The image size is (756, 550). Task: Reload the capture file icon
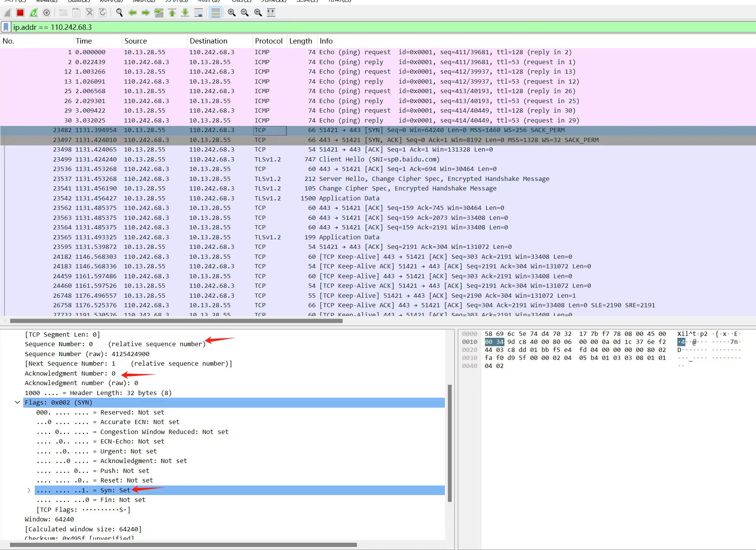(x=103, y=13)
